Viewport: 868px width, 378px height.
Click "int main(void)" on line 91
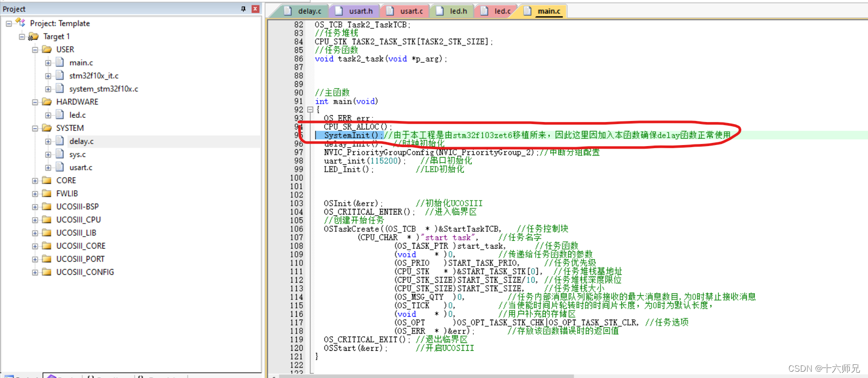coord(346,102)
